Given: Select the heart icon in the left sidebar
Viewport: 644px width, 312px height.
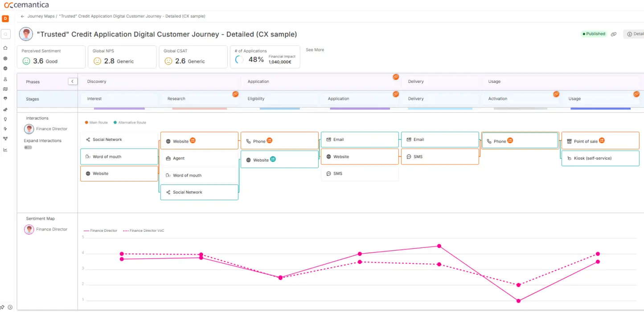Looking at the screenshot, I should pyautogui.click(x=5, y=99).
